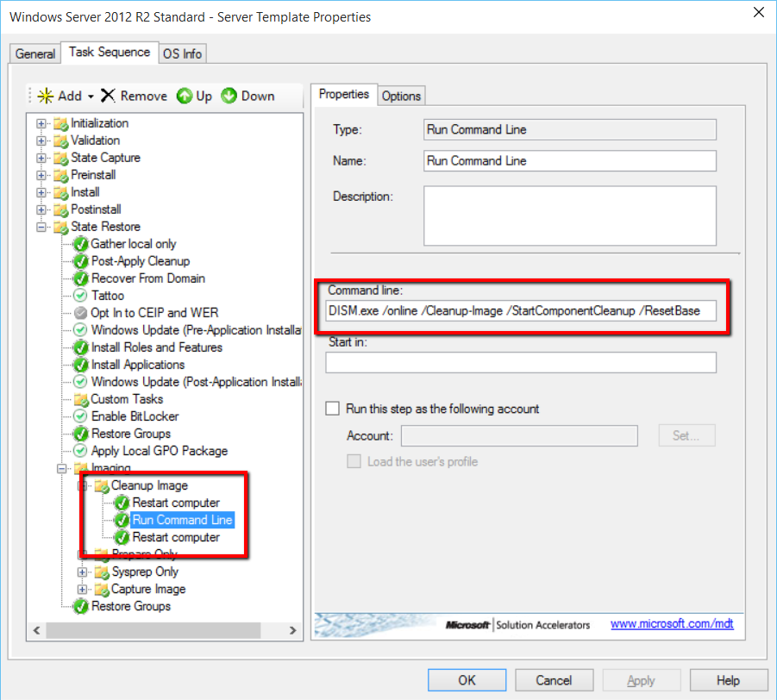This screenshot has width=777, height=700.
Task: Click the Custom Tasks folder icon
Action: pos(81,399)
